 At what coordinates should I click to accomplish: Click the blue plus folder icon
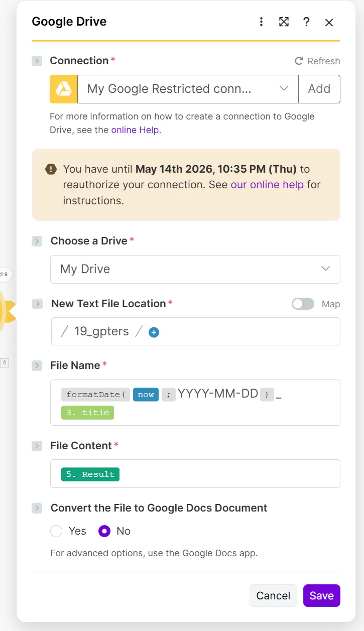tap(154, 332)
